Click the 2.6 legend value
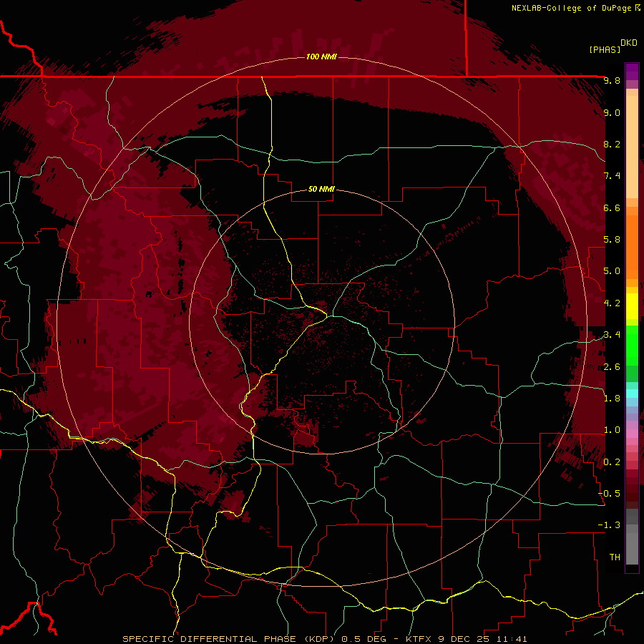The image size is (644, 644). point(612,367)
